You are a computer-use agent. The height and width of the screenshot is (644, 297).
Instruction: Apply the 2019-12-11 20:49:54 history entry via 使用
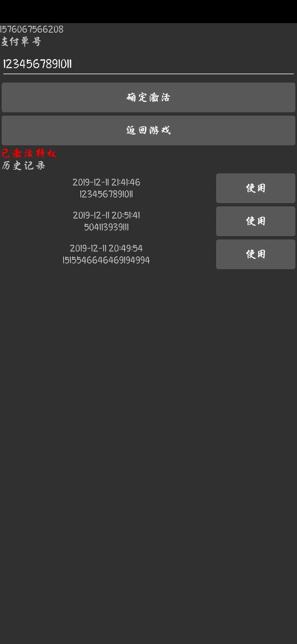click(x=256, y=254)
